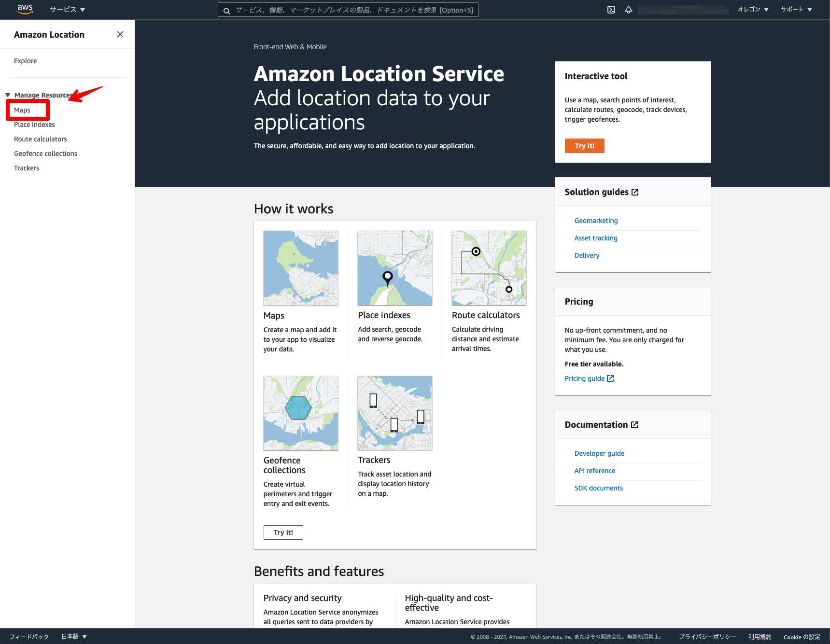The image size is (830, 644).
Task: Click the search magnifier icon
Action: pyautogui.click(x=226, y=11)
